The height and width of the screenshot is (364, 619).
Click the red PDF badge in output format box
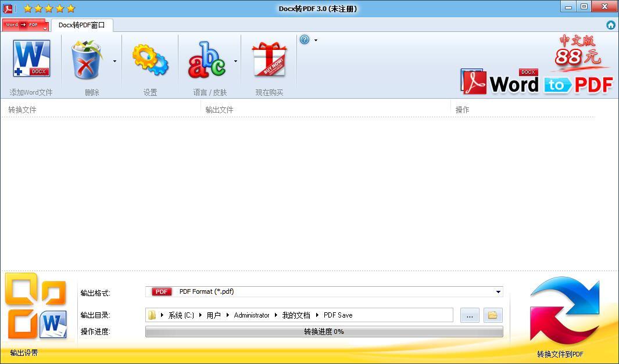(162, 292)
